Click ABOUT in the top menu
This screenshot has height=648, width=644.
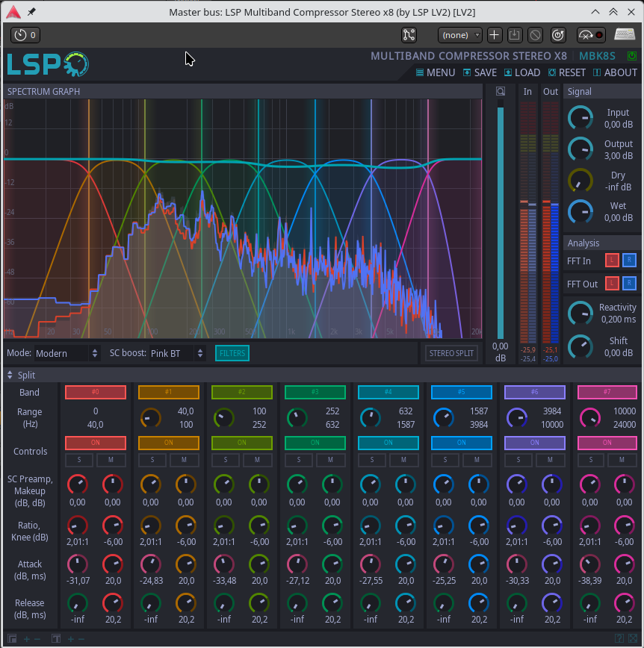pos(616,72)
